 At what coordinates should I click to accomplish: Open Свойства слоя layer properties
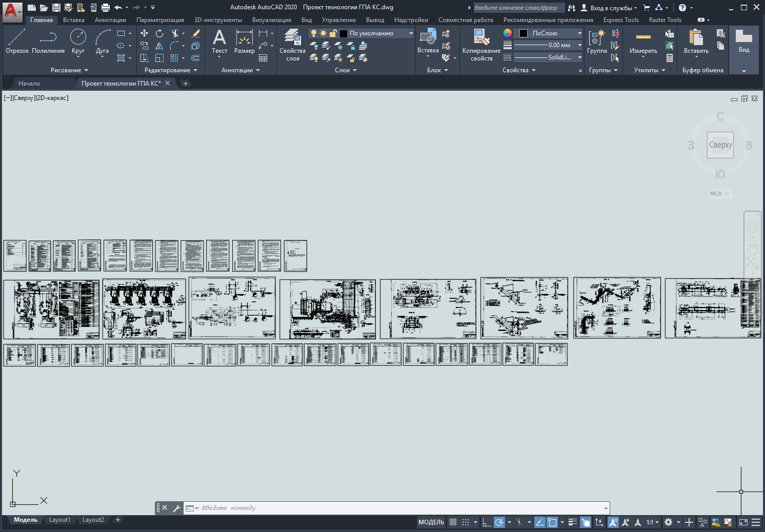click(x=292, y=45)
